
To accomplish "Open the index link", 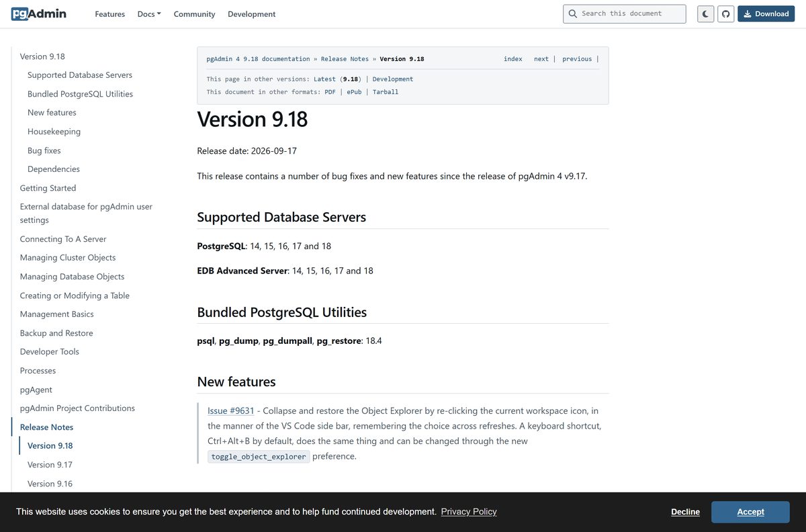I will click(512, 59).
